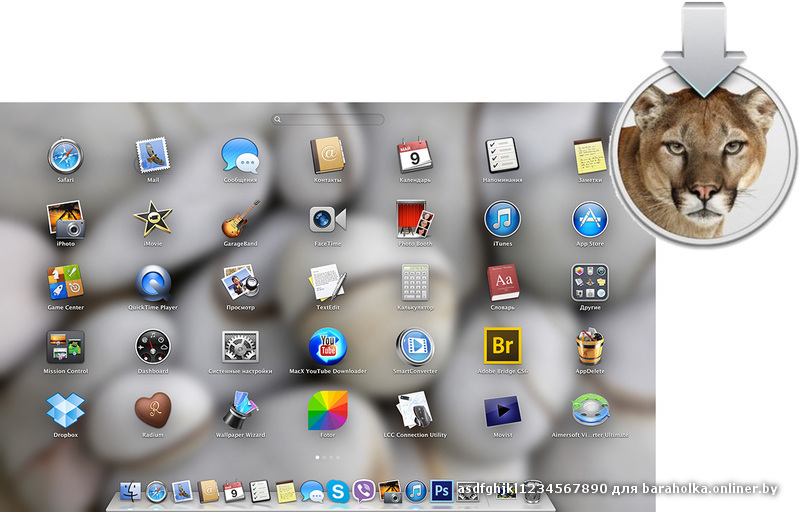The image size is (800, 512).
Task: Launch Photo Booth
Action: (415, 219)
